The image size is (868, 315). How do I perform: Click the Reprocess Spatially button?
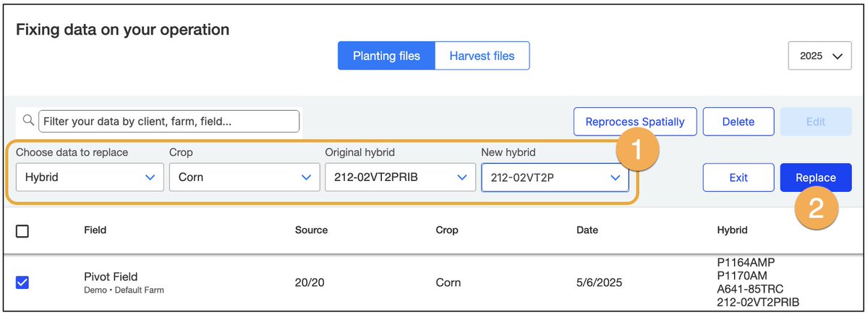pyautogui.click(x=635, y=122)
